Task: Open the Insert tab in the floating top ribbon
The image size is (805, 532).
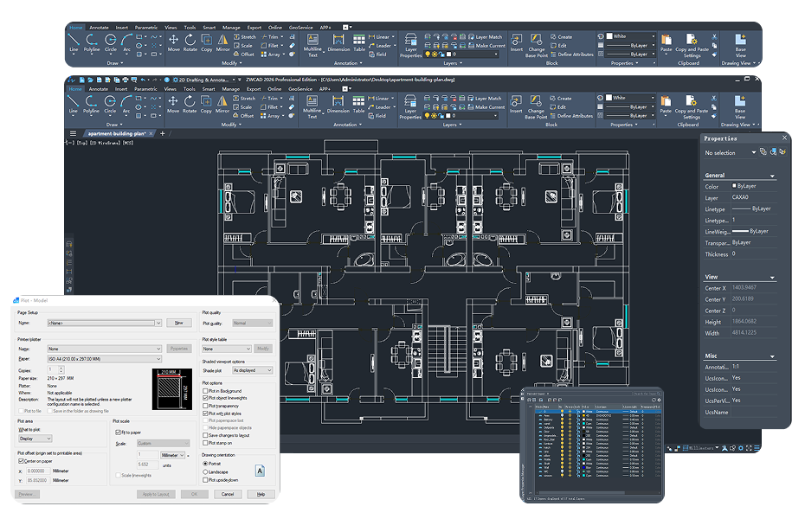Action: point(122,28)
